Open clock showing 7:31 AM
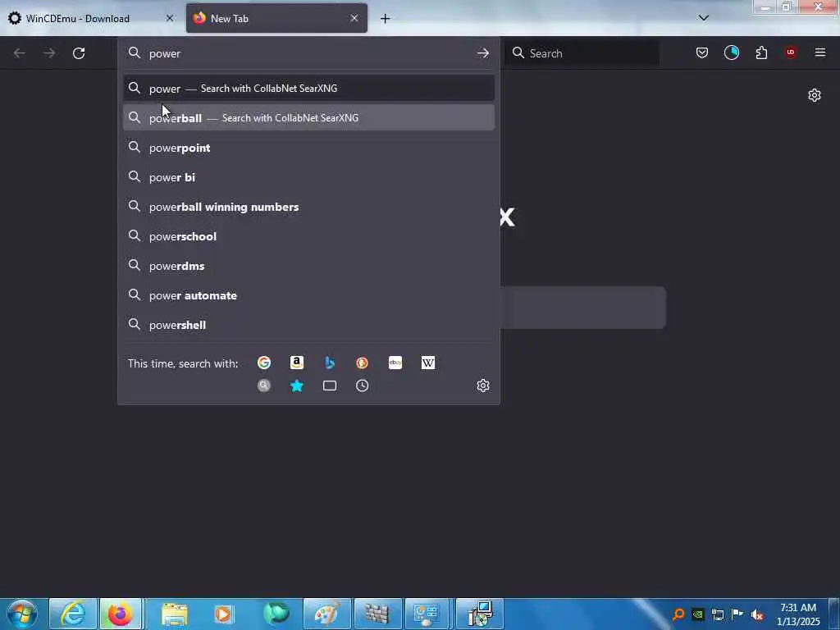The height and width of the screenshot is (630, 840). [798, 614]
